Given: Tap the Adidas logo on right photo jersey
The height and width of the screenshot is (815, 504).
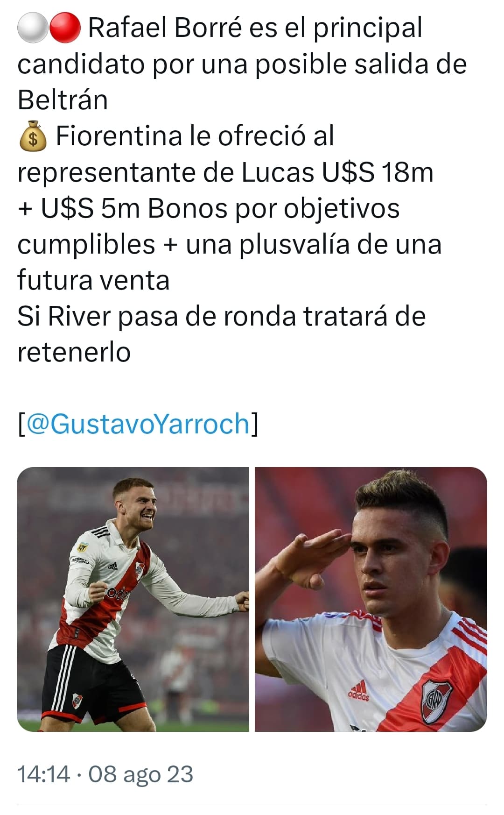Looking at the screenshot, I should point(358,691).
